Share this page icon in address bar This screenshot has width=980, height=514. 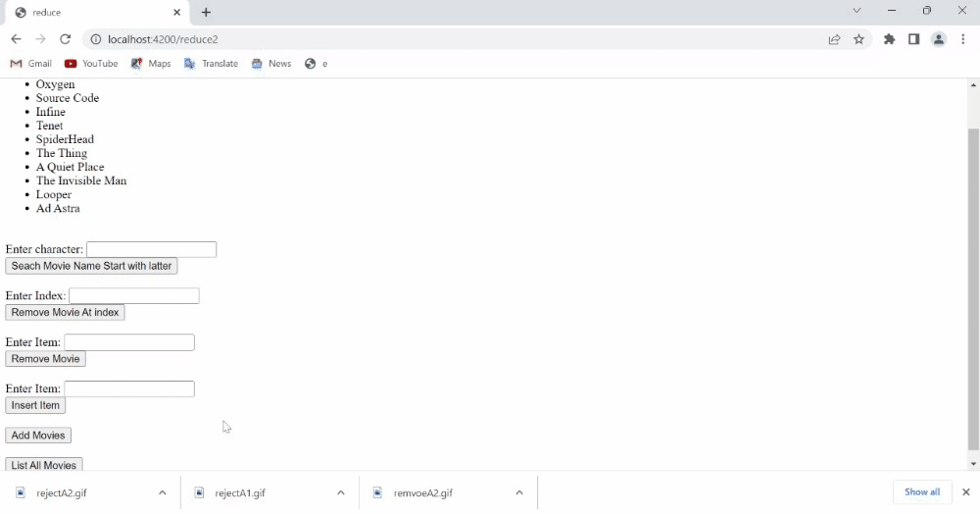pyautogui.click(x=834, y=39)
